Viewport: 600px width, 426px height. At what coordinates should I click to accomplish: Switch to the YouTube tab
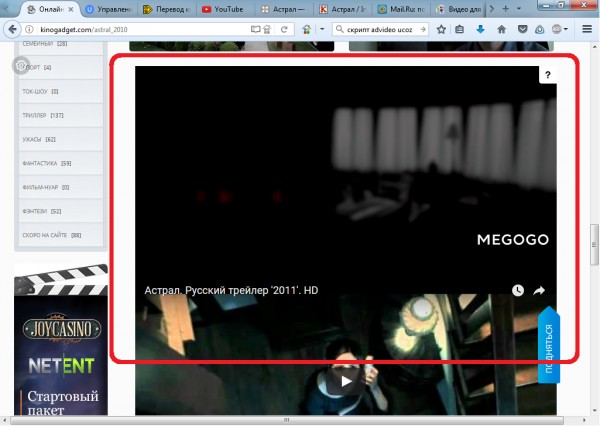[x=223, y=10]
